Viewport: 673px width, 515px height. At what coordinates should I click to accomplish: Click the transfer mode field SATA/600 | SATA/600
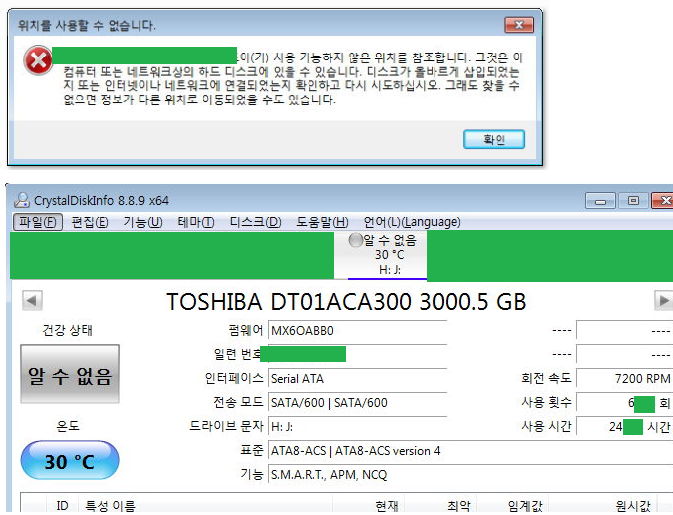pyautogui.click(x=358, y=403)
